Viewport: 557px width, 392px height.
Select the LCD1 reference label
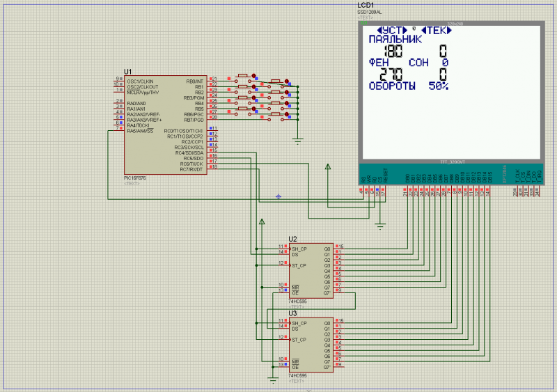(366, 6)
